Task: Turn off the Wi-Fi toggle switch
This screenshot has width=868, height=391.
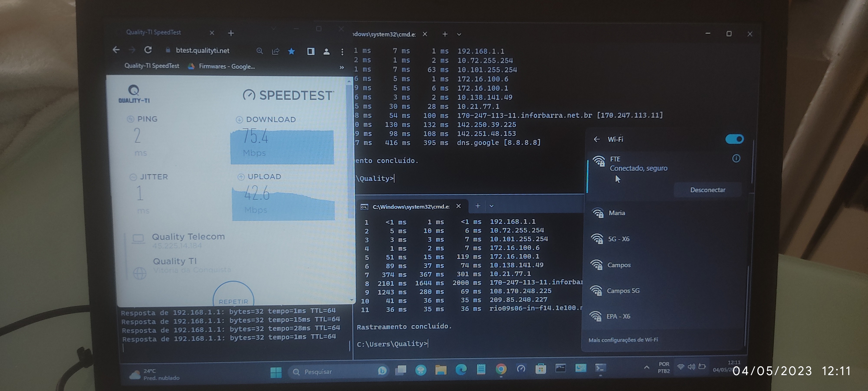Action: [734, 139]
